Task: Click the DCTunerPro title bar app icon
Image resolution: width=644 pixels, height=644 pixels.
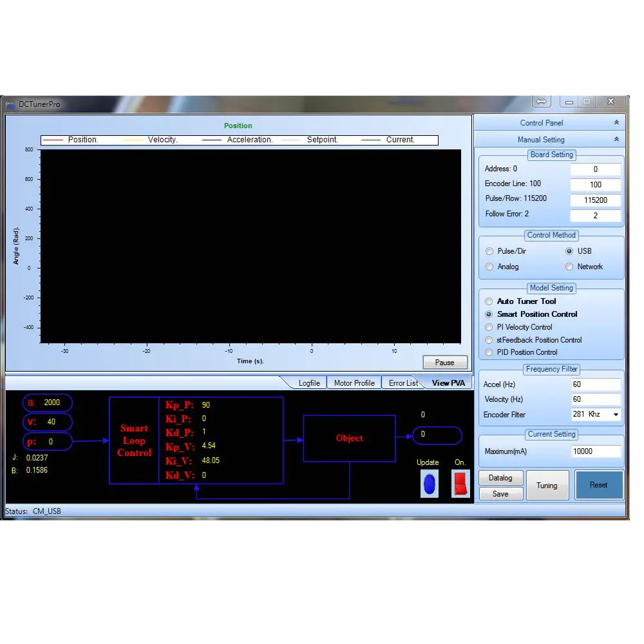Action: point(11,104)
